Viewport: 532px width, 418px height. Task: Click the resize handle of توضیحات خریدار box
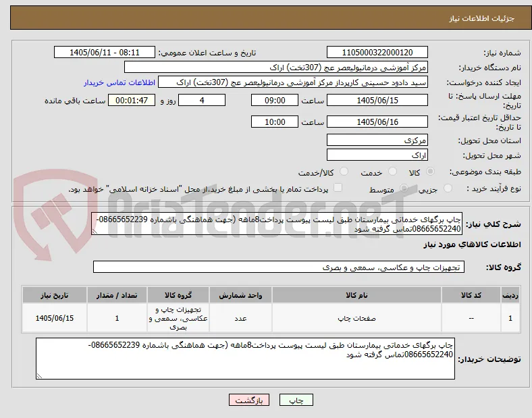point(39,376)
